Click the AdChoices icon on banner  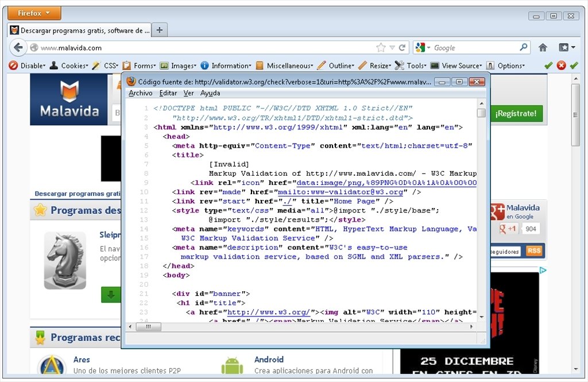tap(543, 270)
